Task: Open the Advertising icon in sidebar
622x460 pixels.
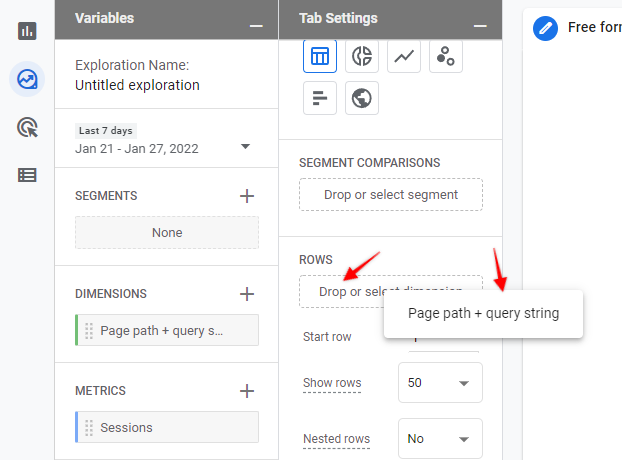Action: pyautogui.click(x=27, y=128)
